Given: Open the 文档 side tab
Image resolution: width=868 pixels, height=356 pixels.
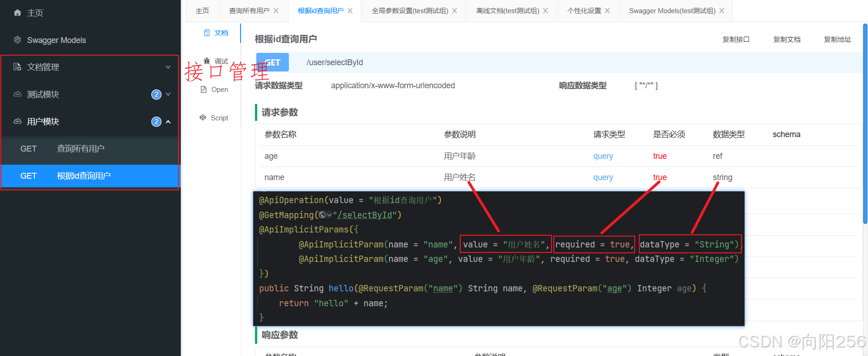Looking at the screenshot, I should pyautogui.click(x=216, y=33).
